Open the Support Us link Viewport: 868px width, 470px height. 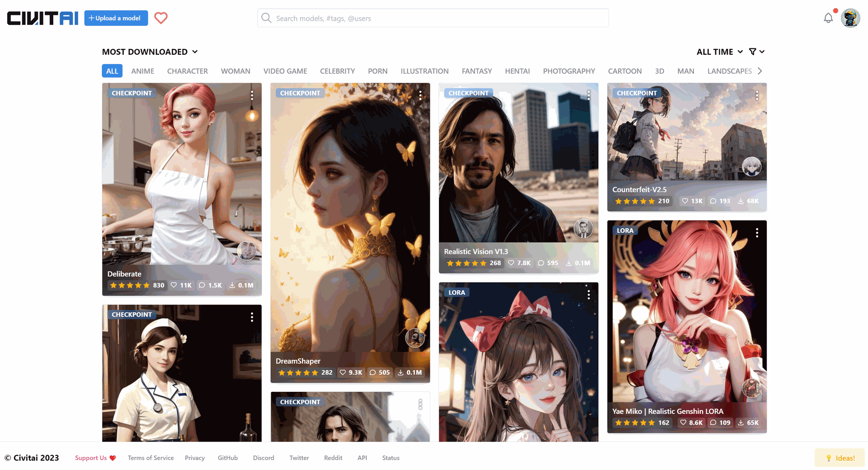[95, 458]
